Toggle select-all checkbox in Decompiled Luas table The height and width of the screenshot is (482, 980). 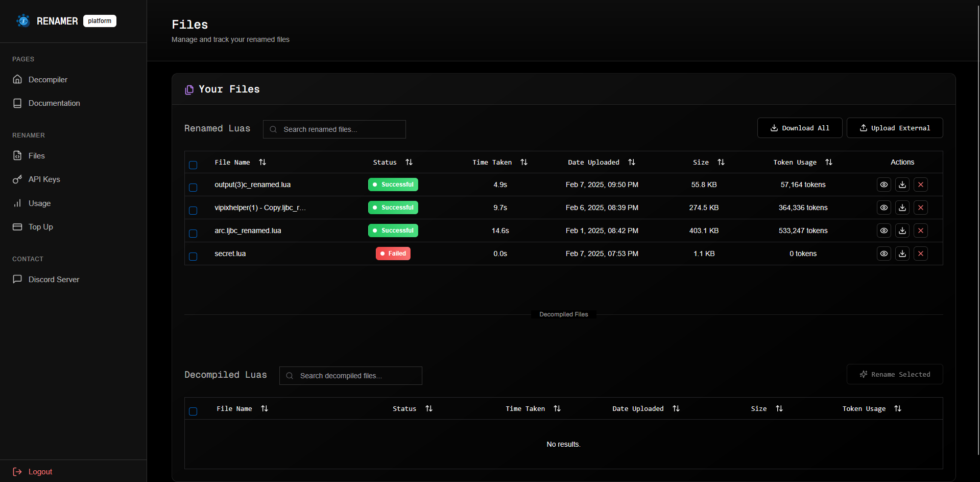coord(193,411)
